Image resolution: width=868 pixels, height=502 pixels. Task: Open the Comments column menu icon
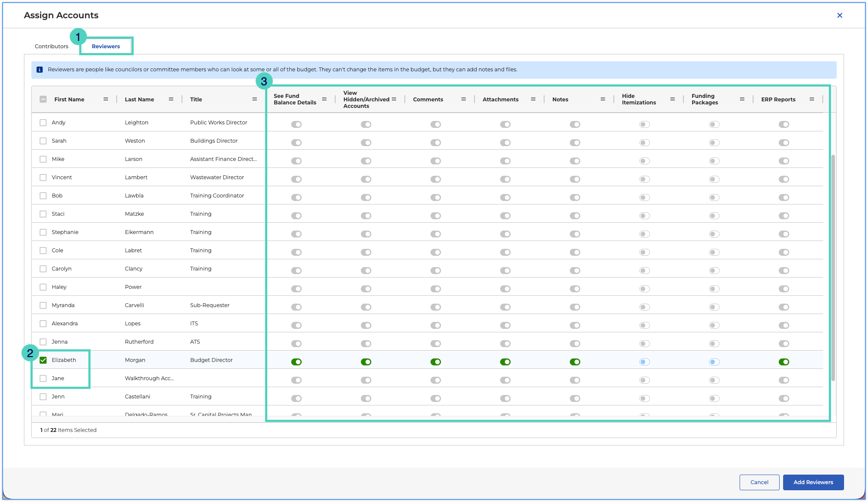pos(464,99)
